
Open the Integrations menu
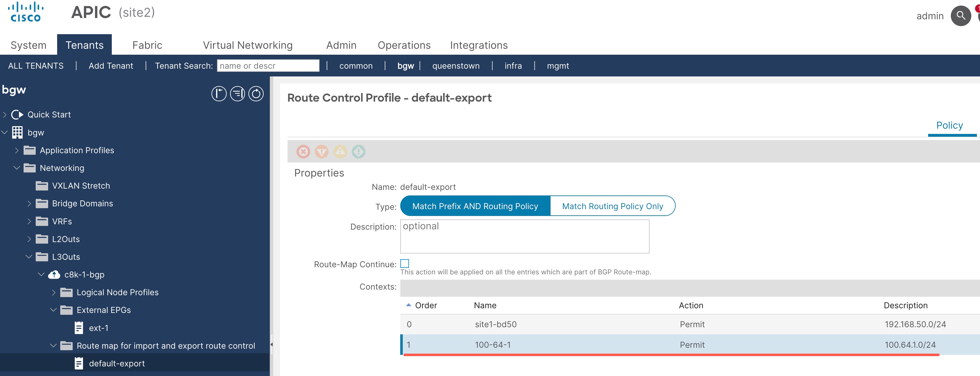click(479, 45)
